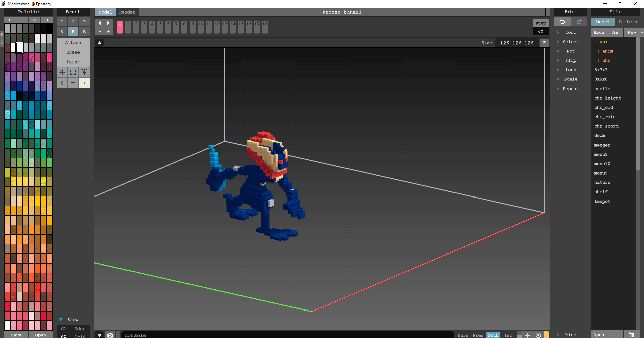The height and width of the screenshot is (338, 644).
Task: Expand the Select edit section
Action: coord(571,42)
